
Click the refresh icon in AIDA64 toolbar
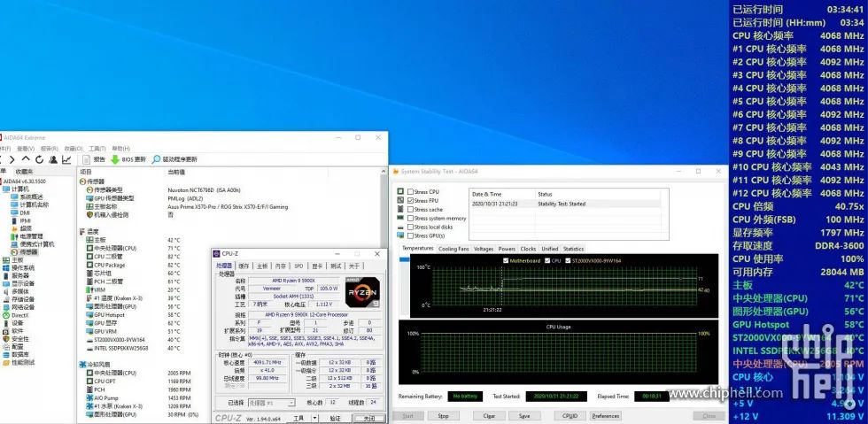[x=39, y=159]
